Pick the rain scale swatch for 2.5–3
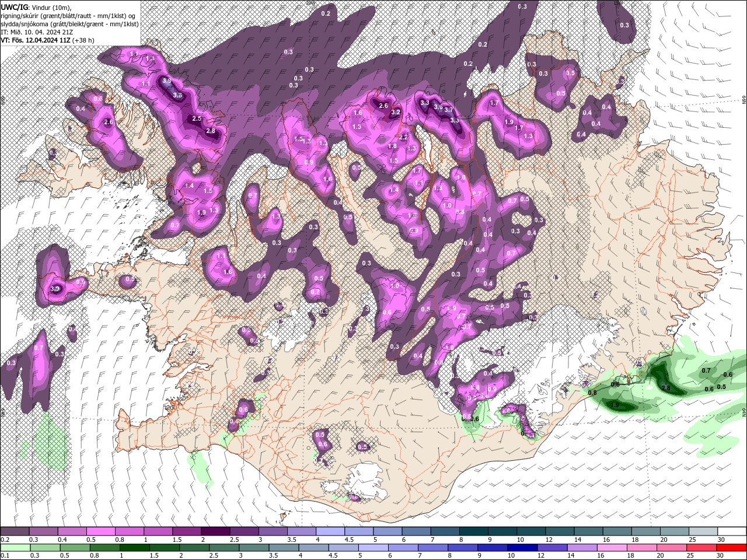This screenshot has width=747, height=560. [x=224, y=548]
